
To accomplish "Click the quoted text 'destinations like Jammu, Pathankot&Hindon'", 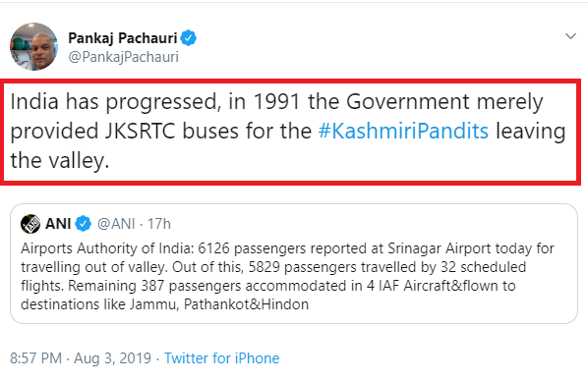I will tap(164, 304).
